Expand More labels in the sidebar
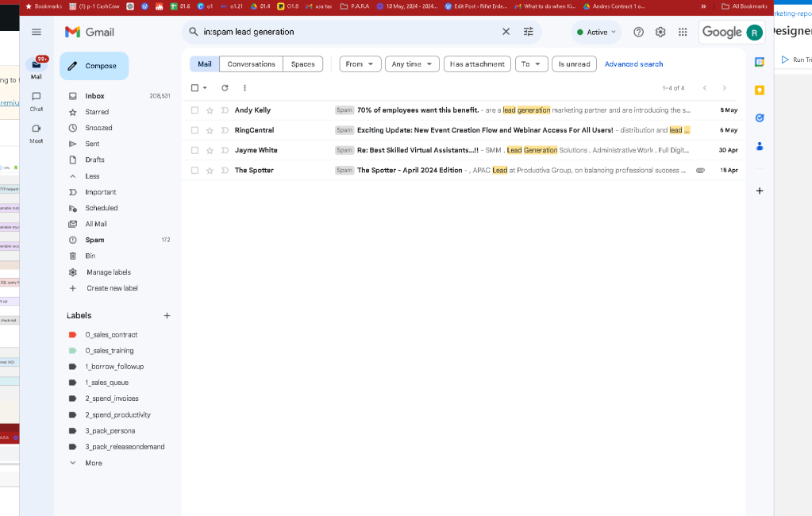Viewport: 812px width, 516px height. tap(93, 463)
